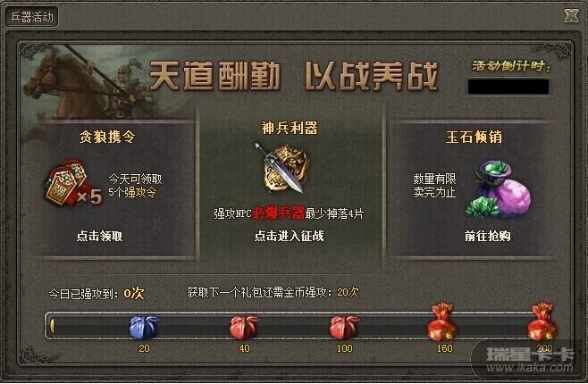The height and width of the screenshot is (384, 588).
Task: Click the 强攻令 token icon with ×5
Action: tap(73, 184)
